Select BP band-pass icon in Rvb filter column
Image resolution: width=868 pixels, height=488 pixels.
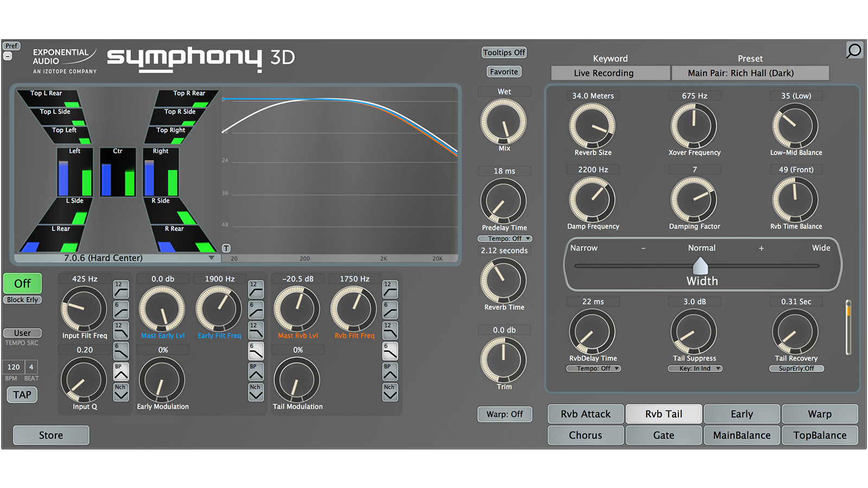click(x=390, y=372)
